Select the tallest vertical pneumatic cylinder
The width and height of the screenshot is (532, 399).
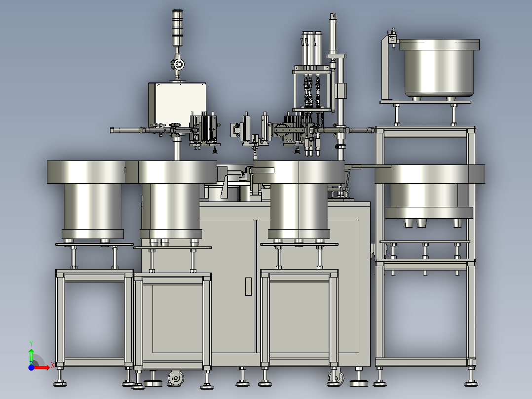pyautogui.click(x=333, y=34)
